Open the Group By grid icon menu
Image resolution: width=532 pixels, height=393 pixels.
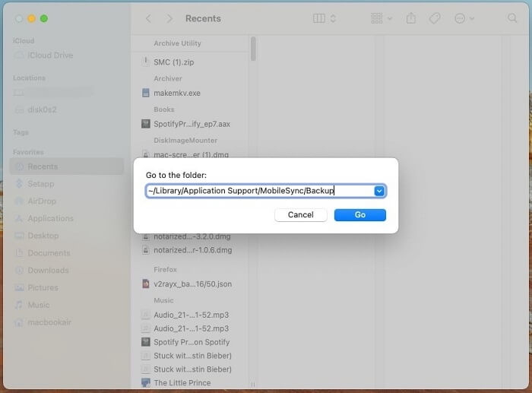[x=377, y=18]
